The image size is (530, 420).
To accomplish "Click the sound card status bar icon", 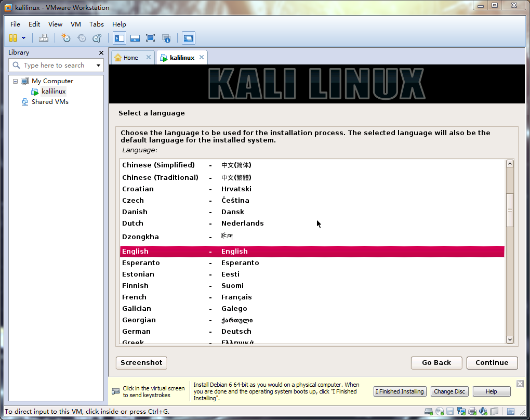I will [483, 412].
